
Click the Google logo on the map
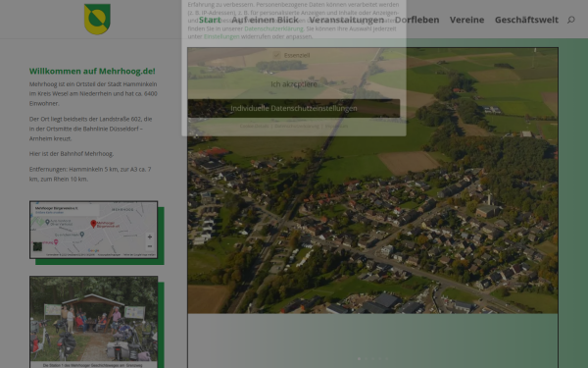94,251
